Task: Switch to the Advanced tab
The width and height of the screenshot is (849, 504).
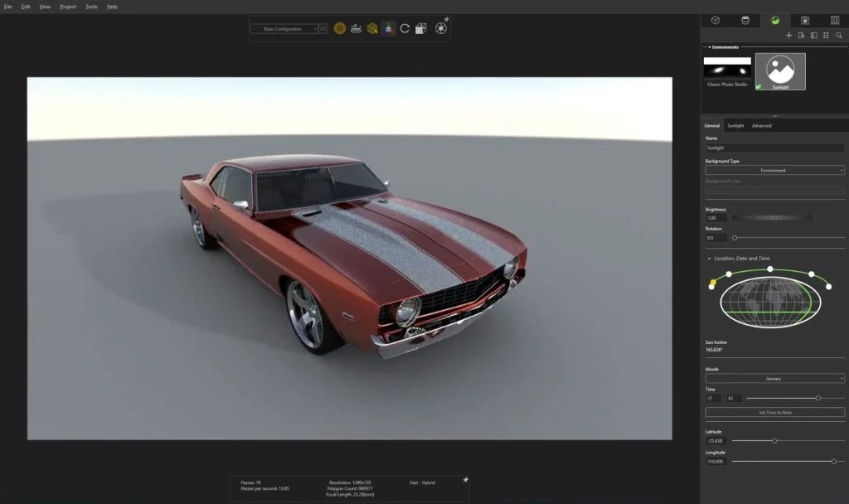Action: (761, 126)
